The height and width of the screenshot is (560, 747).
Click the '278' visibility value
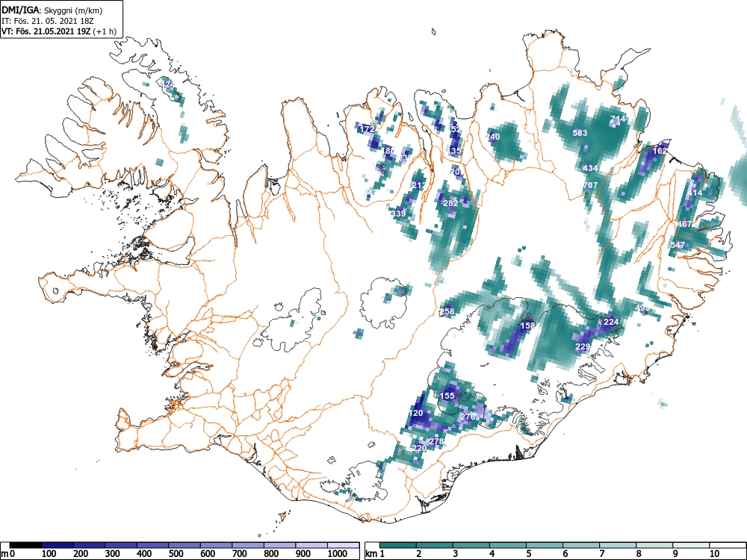coord(436,441)
